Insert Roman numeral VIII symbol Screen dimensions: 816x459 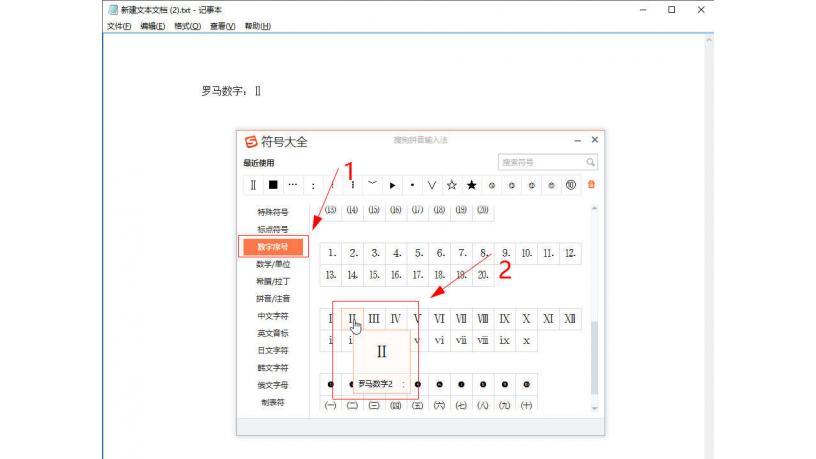(483, 318)
